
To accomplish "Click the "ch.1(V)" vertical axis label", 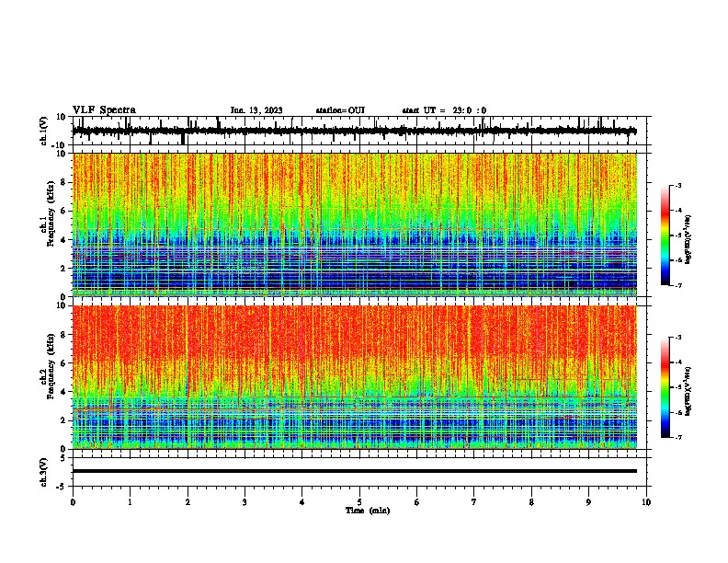I will pos(44,131).
